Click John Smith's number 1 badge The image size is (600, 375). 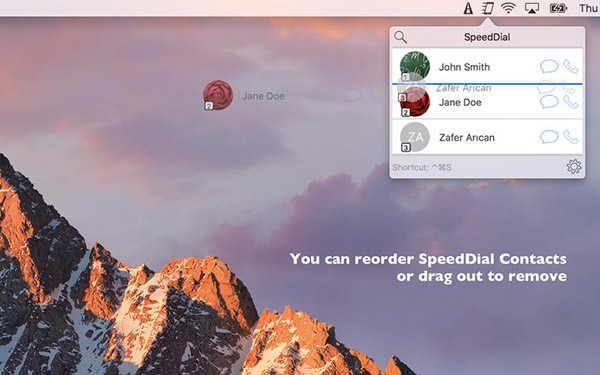coord(406,77)
